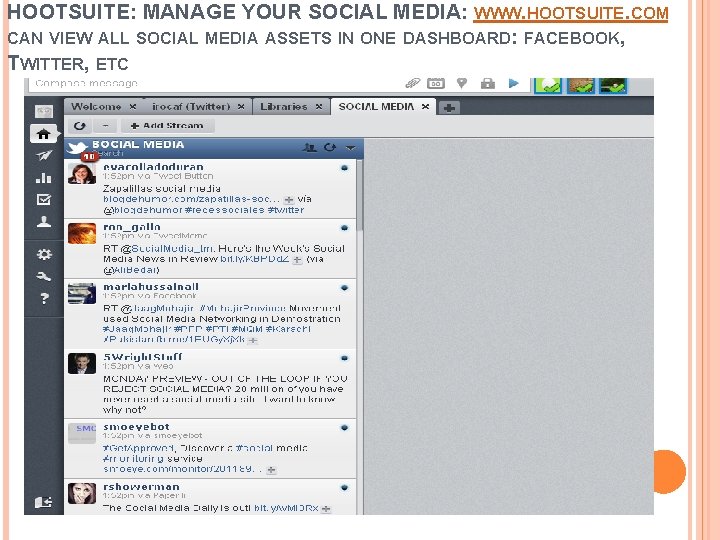Toggle the third selected profile avatar

(613, 85)
